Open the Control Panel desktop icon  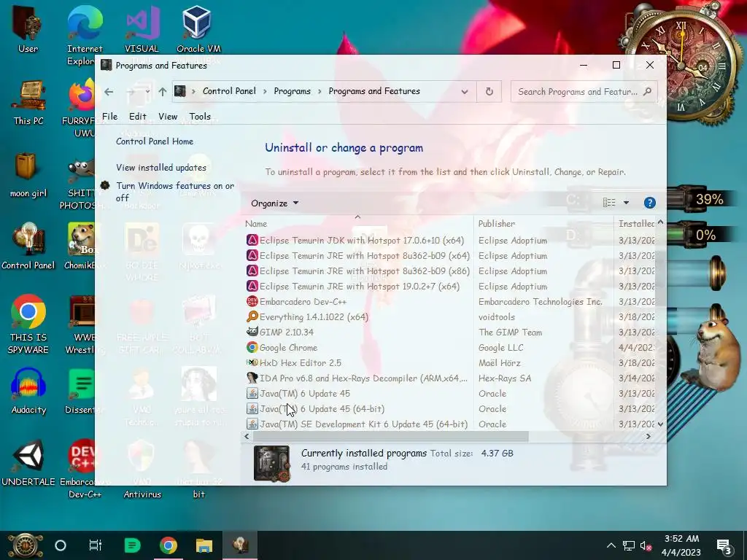tap(28, 246)
